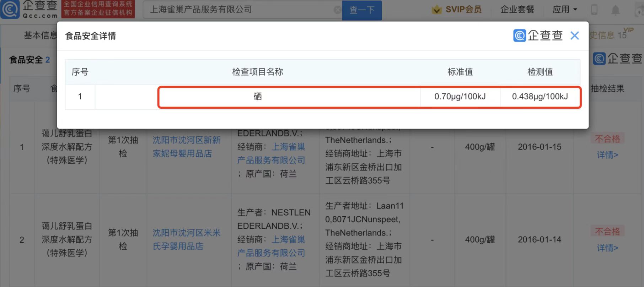Select the date 2016-01-14 cell
644x287 pixels.
[x=540, y=239]
